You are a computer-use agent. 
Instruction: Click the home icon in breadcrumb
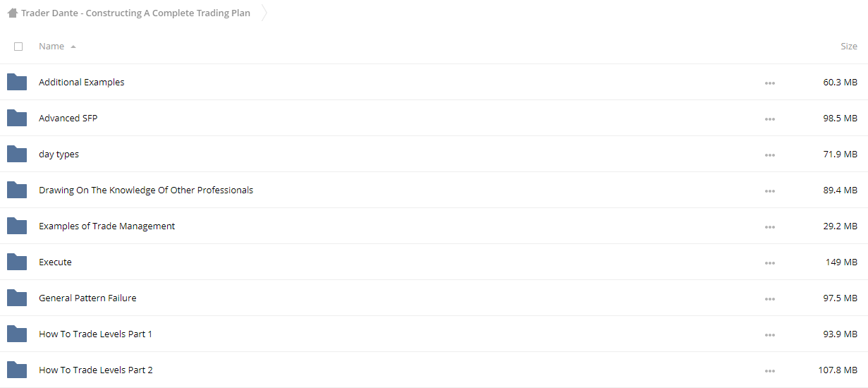coord(13,13)
